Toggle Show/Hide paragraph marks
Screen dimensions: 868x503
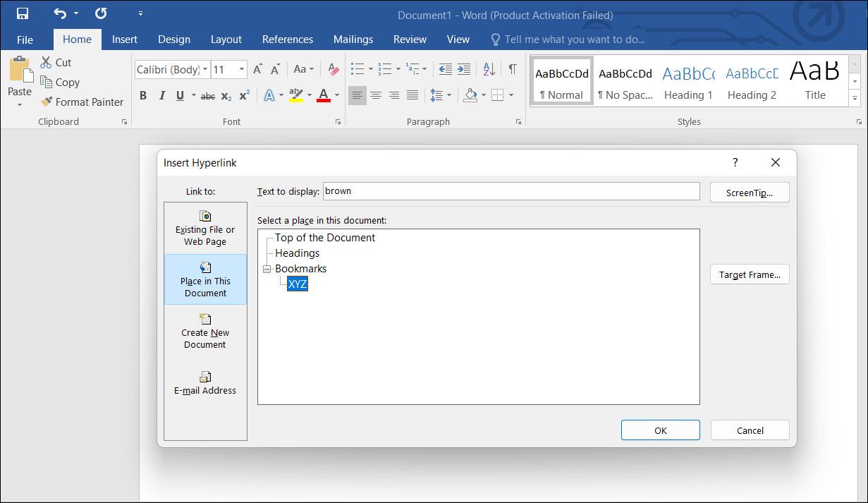tap(513, 69)
